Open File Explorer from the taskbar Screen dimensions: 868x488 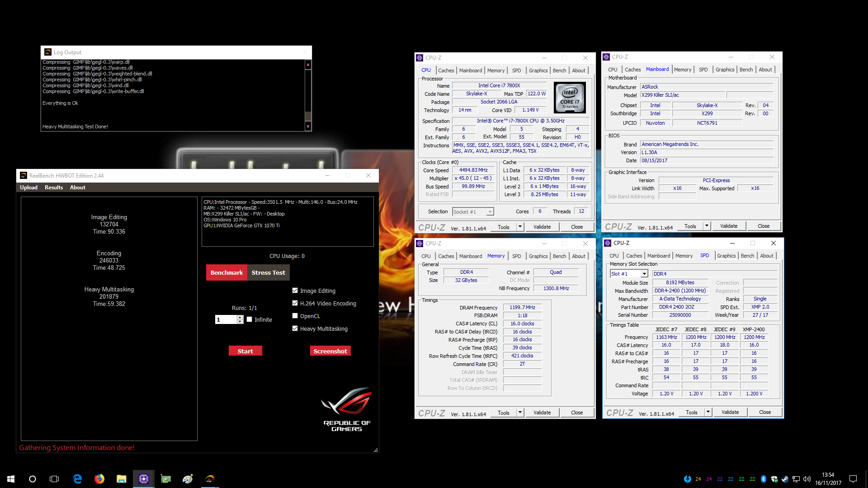point(121,479)
